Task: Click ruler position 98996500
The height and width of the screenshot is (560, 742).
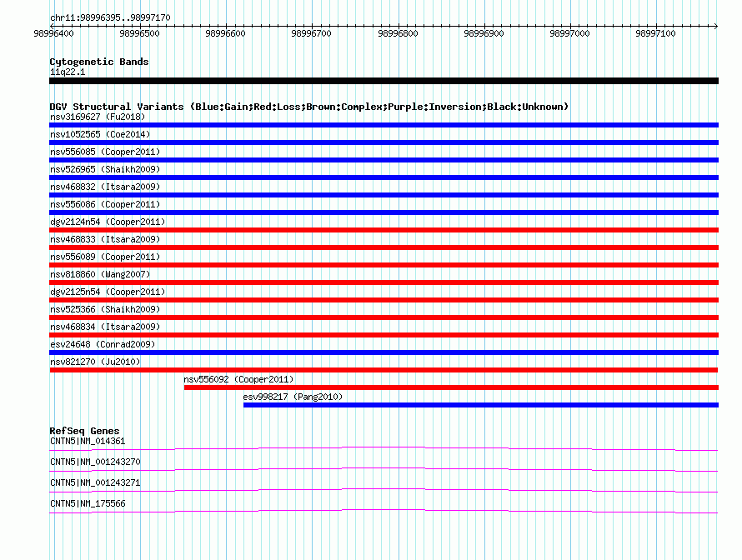Action: [x=139, y=33]
